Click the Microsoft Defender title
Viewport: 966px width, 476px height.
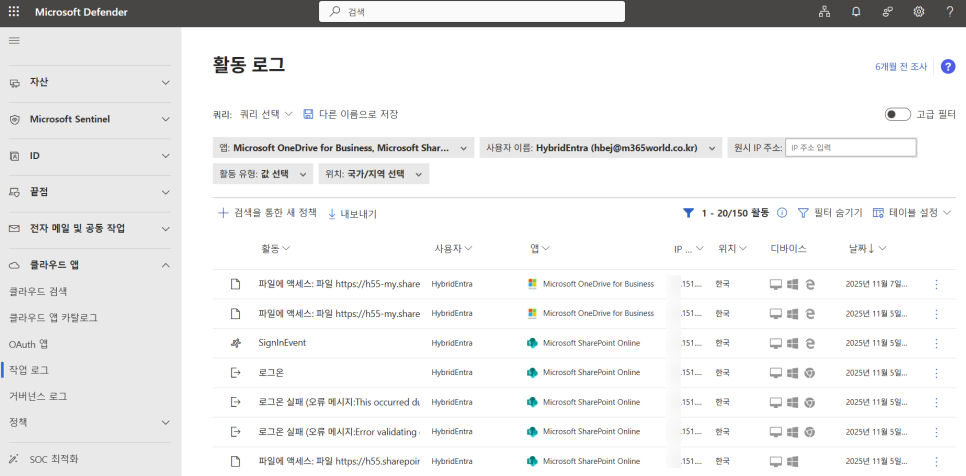pyautogui.click(x=81, y=12)
